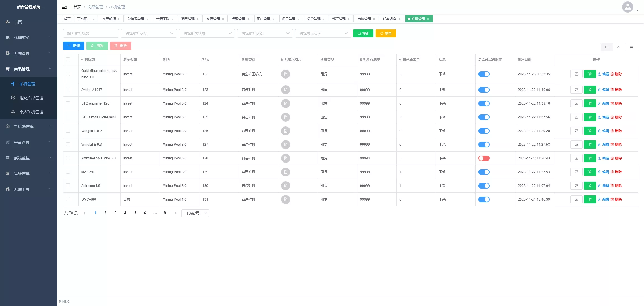Open miner image thumbnail for Wingbit E-9.2
The image size is (644, 306).
pyautogui.click(x=285, y=131)
